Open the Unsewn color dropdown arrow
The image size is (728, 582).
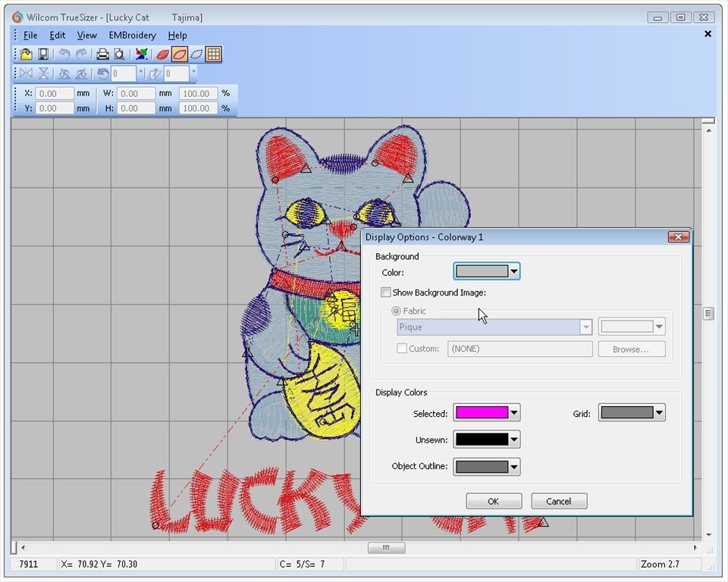pyautogui.click(x=514, y=440)
